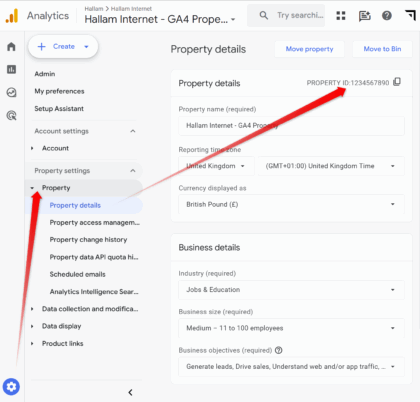
Task: Open the Hallam Internet GA4 property selector
Action: point(160,19)
